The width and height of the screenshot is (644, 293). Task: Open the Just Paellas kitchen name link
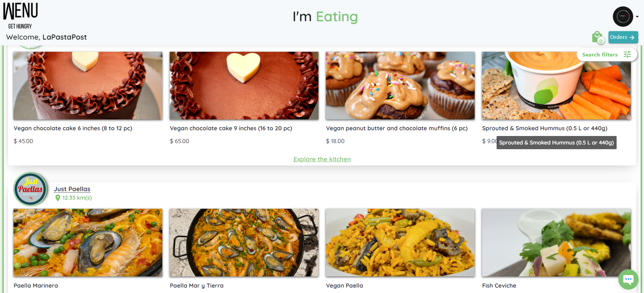click(x=72, y=189)
